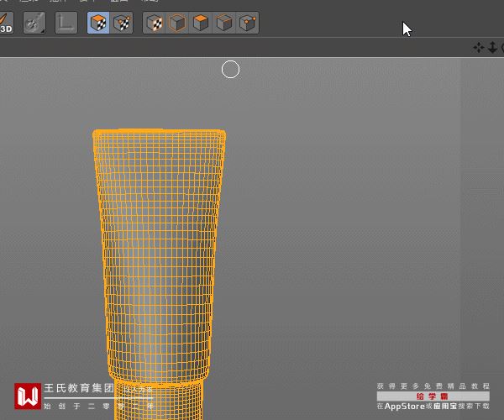Click the up-down arrow viewport zoom icon
Image resolution: width=504 pixels, height=420 pixels.
[492, 48]
